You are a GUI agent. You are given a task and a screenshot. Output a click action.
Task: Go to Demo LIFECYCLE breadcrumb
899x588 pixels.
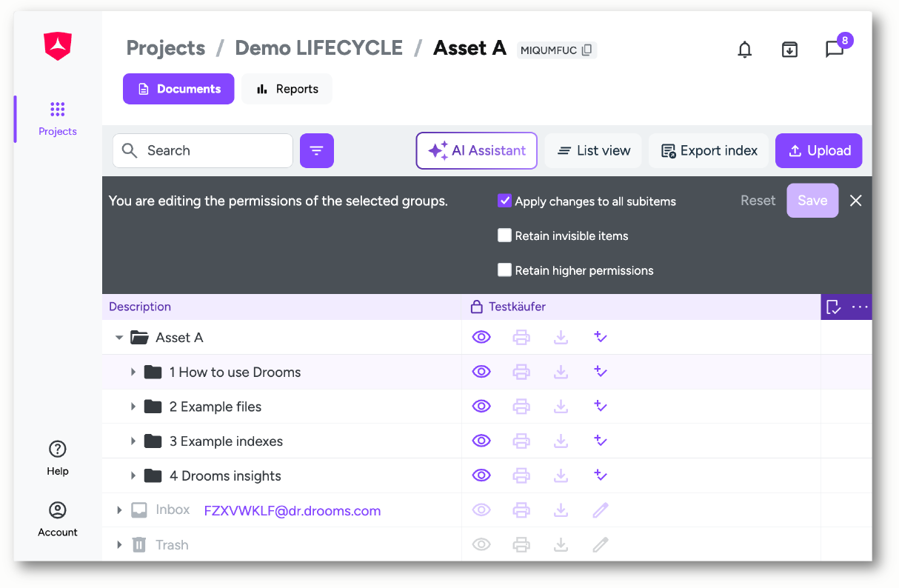coord(318,48)
